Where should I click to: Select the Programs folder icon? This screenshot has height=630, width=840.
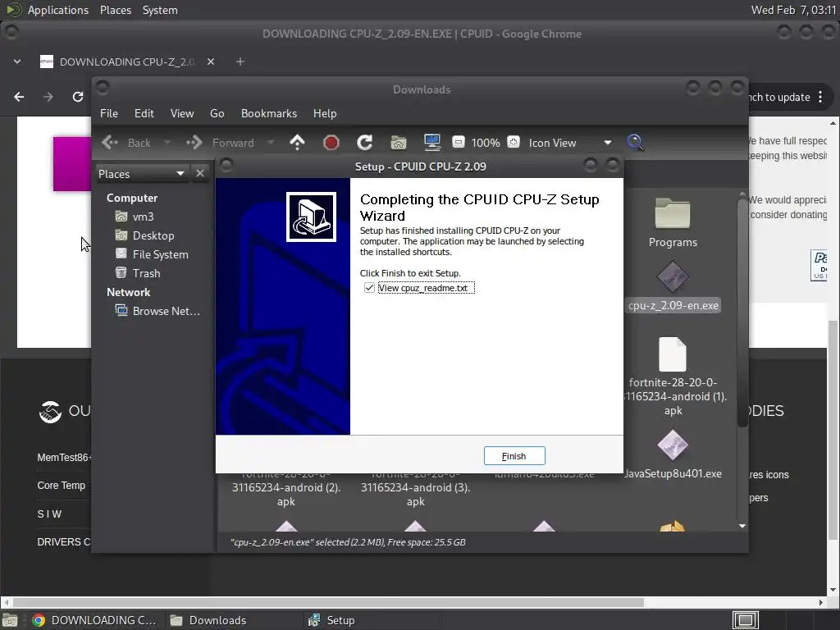(x=673, y=214)
